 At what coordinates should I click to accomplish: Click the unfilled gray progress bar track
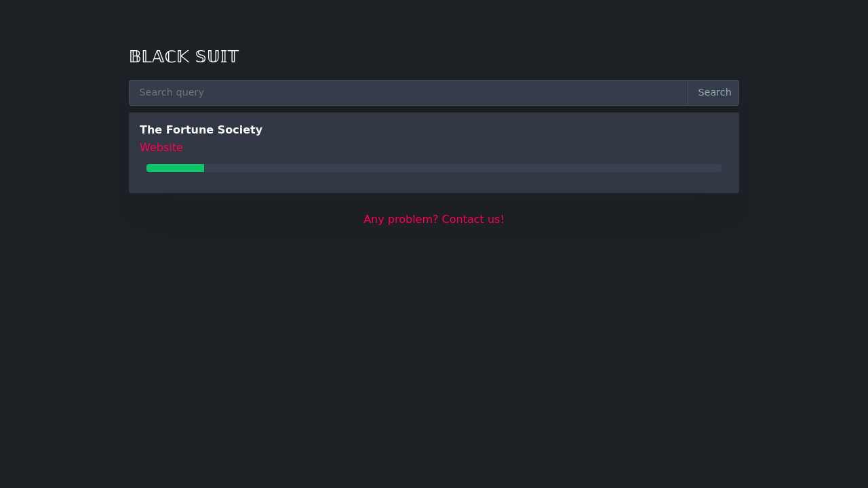[462, 168]
